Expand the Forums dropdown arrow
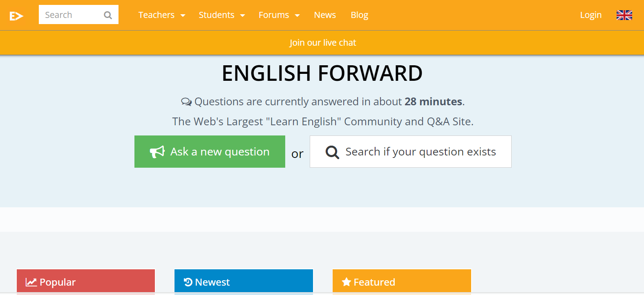The image size is (644, 295). (297, 16)
